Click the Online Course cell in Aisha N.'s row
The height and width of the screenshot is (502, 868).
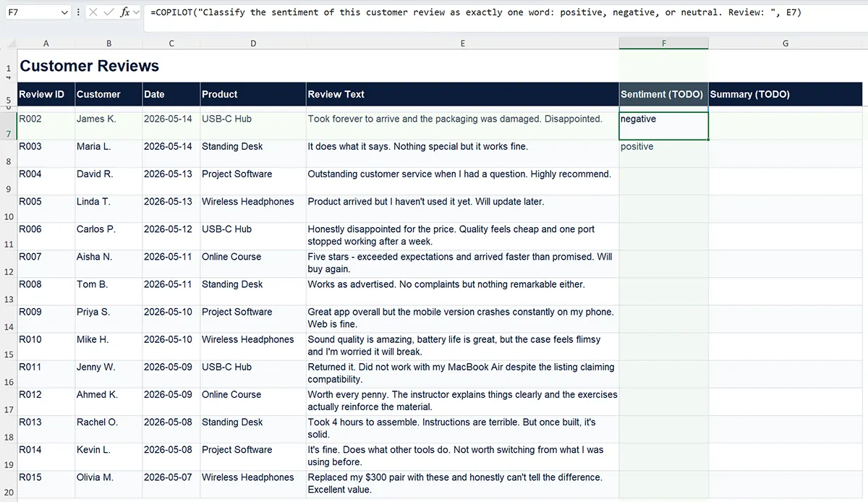253,264
